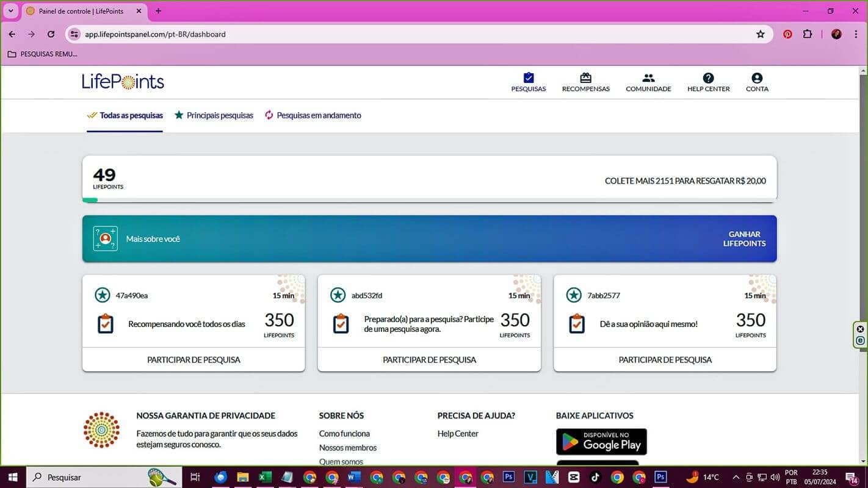The height and width of the screenshot is (488, 868).
Task: Go back to the previous page
Action: pos(12,34)
